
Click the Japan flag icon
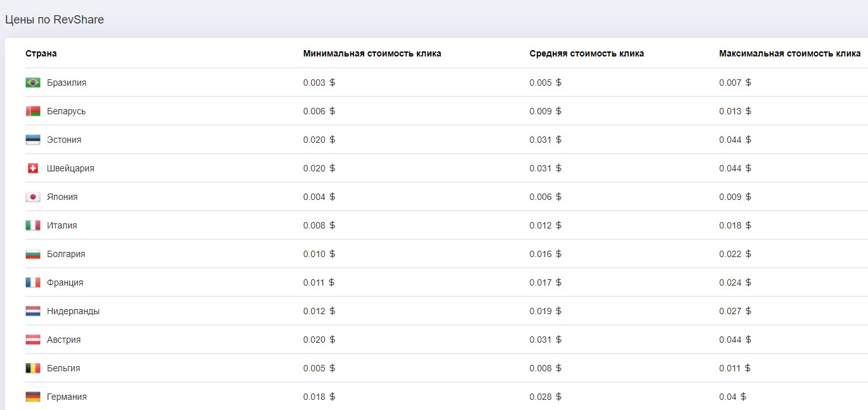coord(33,197)
